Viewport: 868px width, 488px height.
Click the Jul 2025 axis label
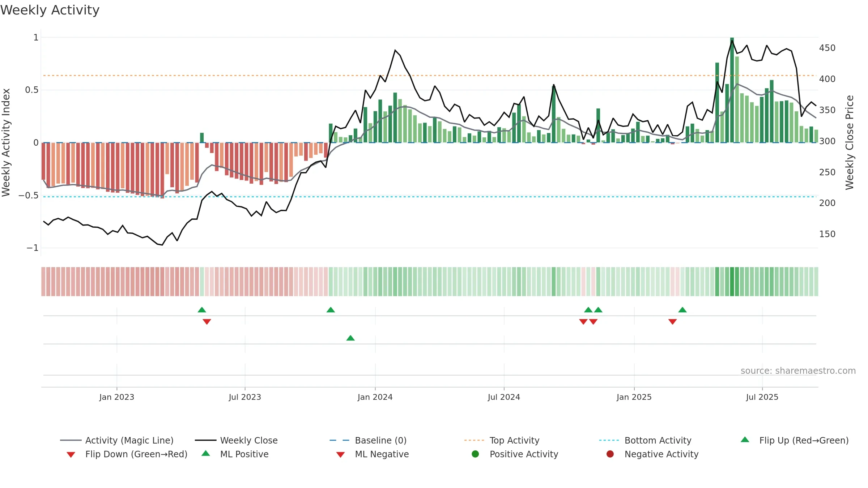762,397
